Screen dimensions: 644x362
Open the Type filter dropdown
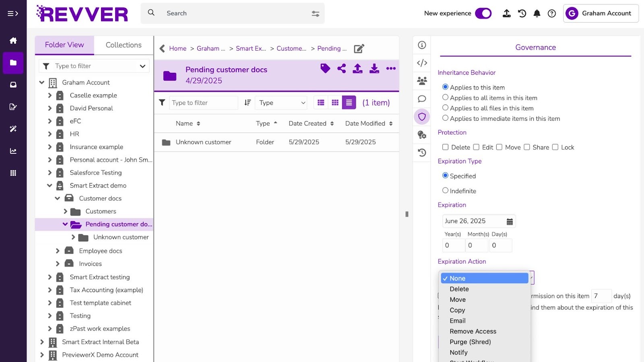pos(281,103)
